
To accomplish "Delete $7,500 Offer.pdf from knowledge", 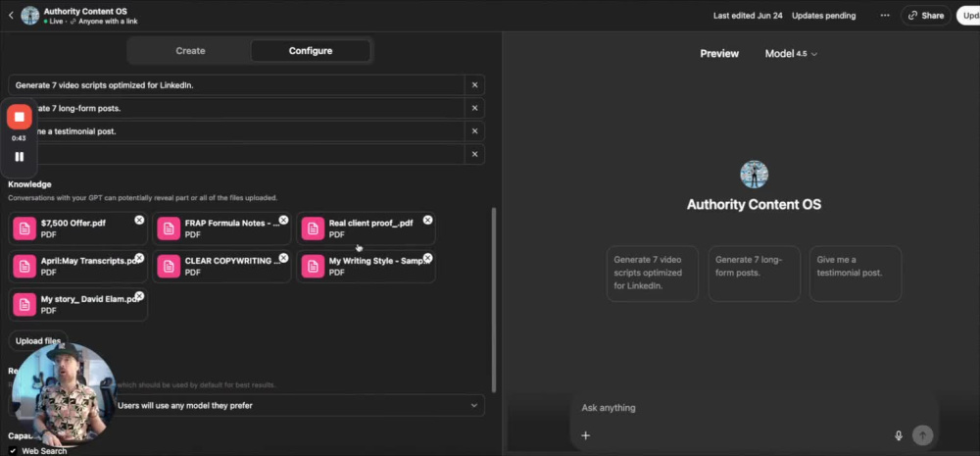I will click(x=139, y=221).
